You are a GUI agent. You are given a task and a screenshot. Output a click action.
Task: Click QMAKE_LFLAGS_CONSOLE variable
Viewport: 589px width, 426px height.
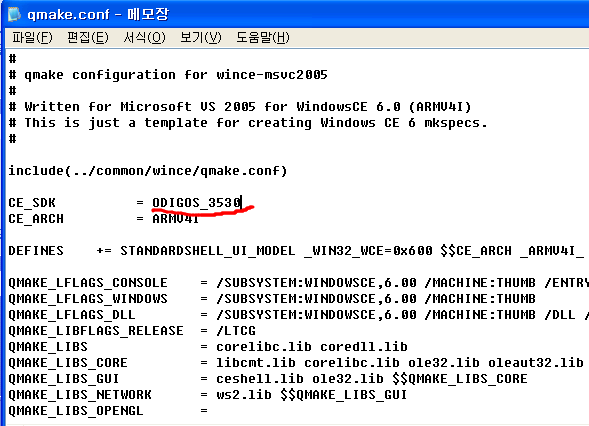click(x=88, y=282)
